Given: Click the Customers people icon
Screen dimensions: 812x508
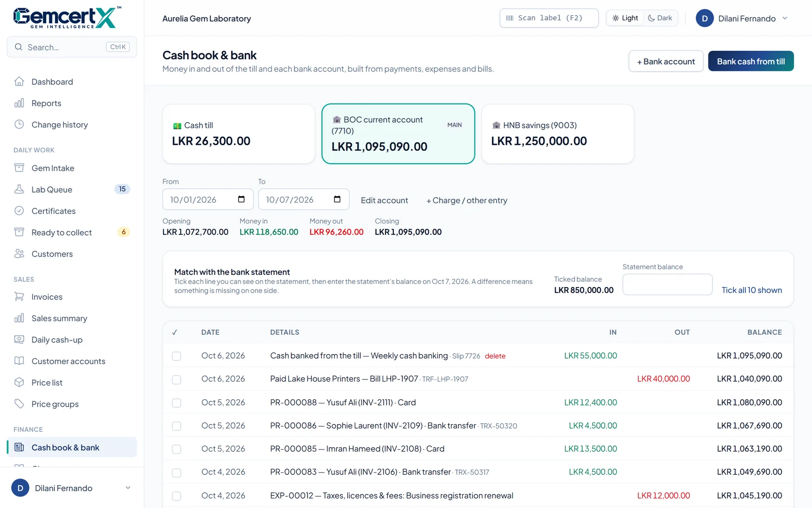Looking at the screenshot, I should coord(19,253).
